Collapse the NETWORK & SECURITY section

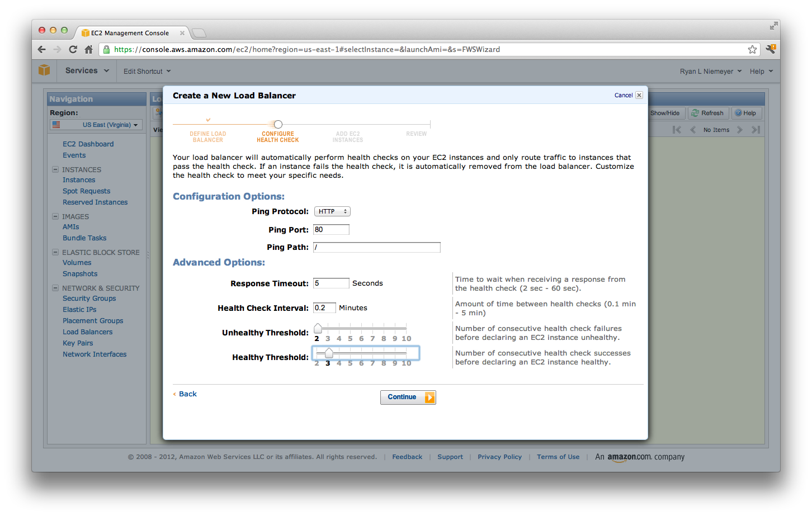(x=55, y=288)
